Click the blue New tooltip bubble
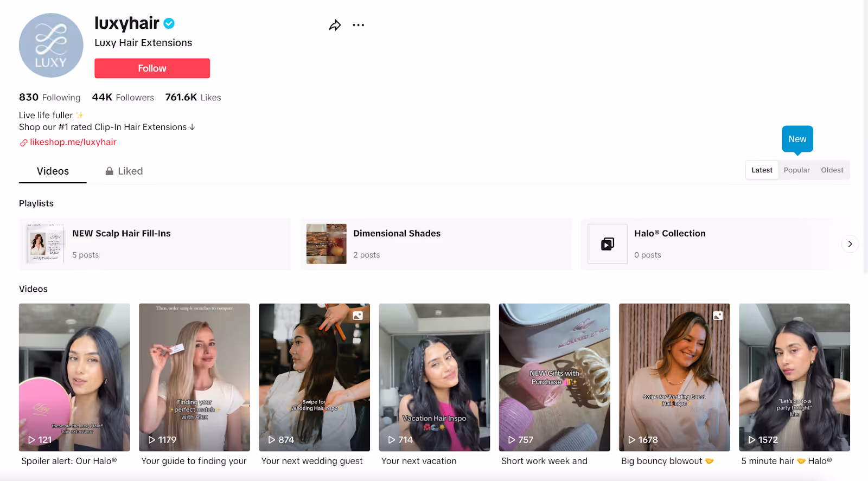The height and width of the screenshot is (481, 868). 797,139
